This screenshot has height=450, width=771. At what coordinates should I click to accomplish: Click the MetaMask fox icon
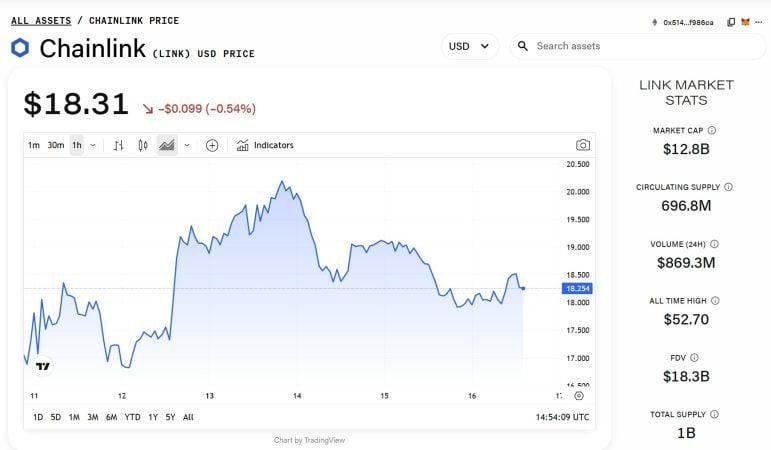[x=745, y=22]
